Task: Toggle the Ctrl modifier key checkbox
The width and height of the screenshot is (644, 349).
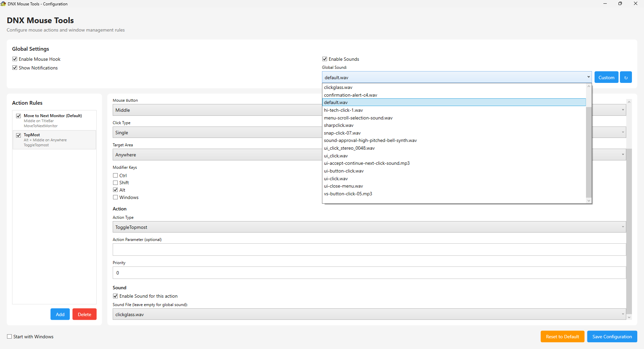Action: point(115,176)
